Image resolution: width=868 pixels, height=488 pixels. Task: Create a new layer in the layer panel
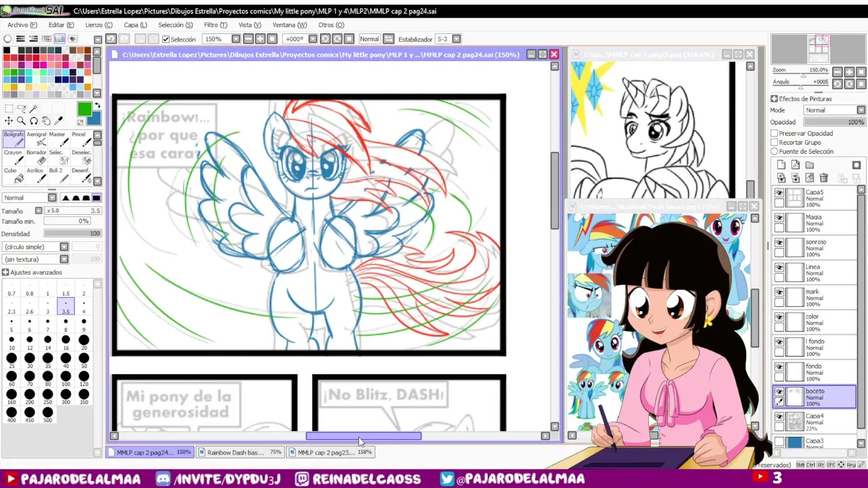[x=781, y=165]
